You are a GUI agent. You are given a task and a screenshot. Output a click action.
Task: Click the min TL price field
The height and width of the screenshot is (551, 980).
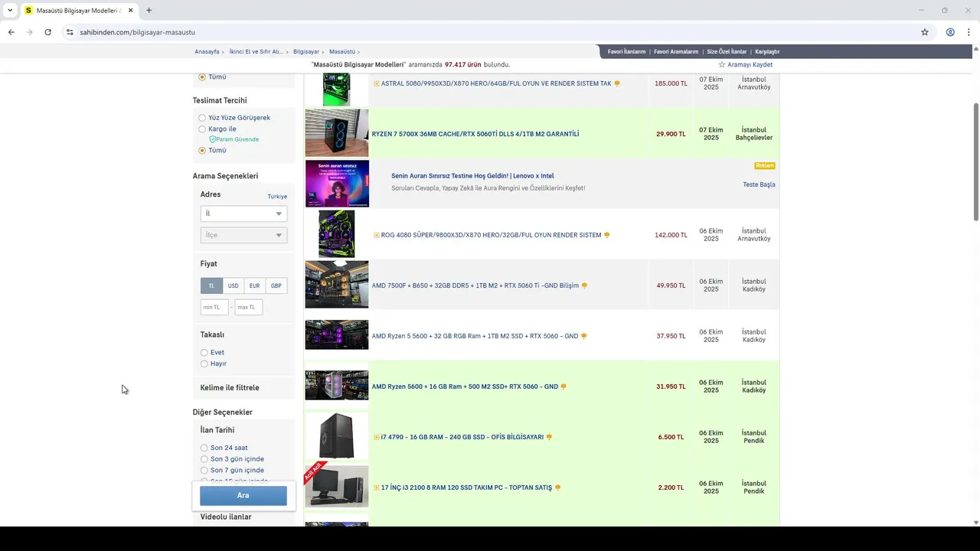coord(214,307)
